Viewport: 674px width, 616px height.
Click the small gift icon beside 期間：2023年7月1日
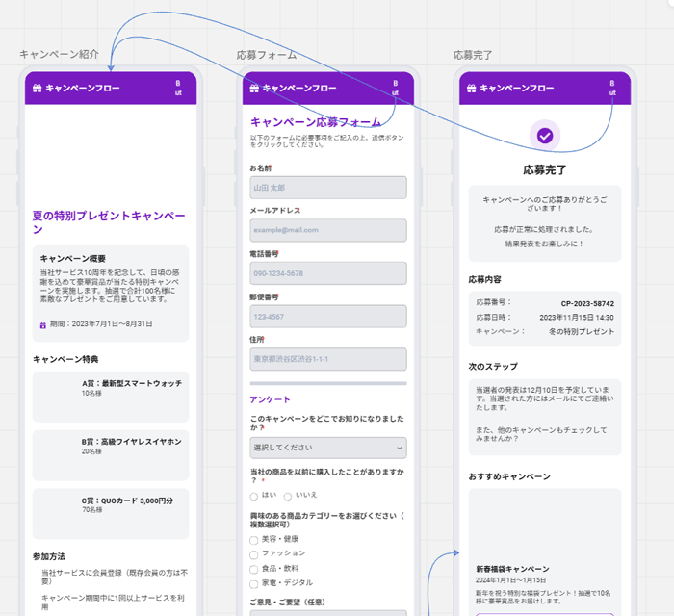point(43,325)
